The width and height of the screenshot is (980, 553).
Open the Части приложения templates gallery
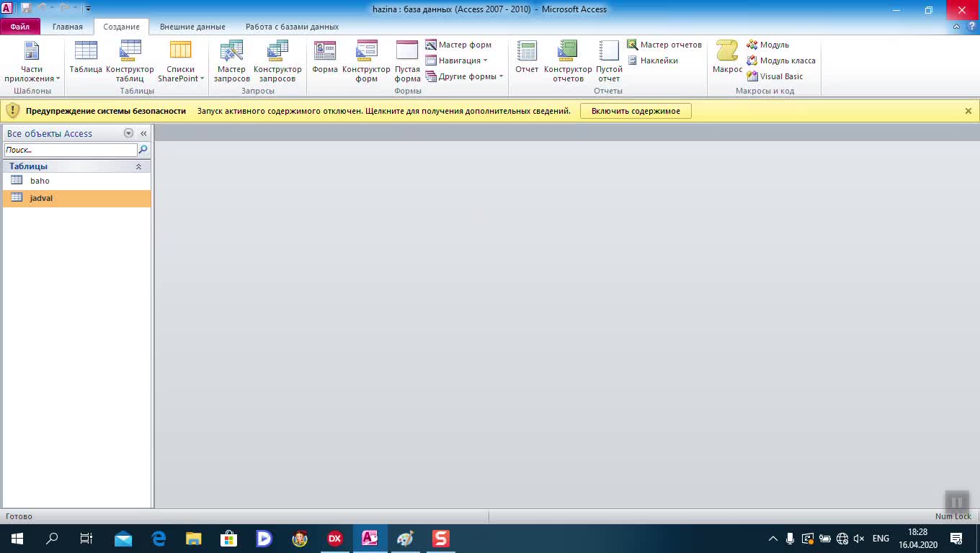(x=32, y=62)
